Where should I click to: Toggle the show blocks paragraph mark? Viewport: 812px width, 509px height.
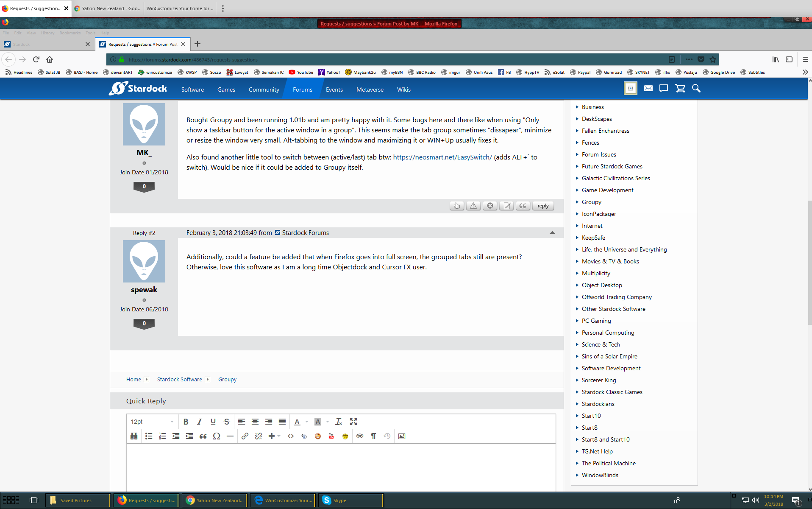[x=373, y=436]
